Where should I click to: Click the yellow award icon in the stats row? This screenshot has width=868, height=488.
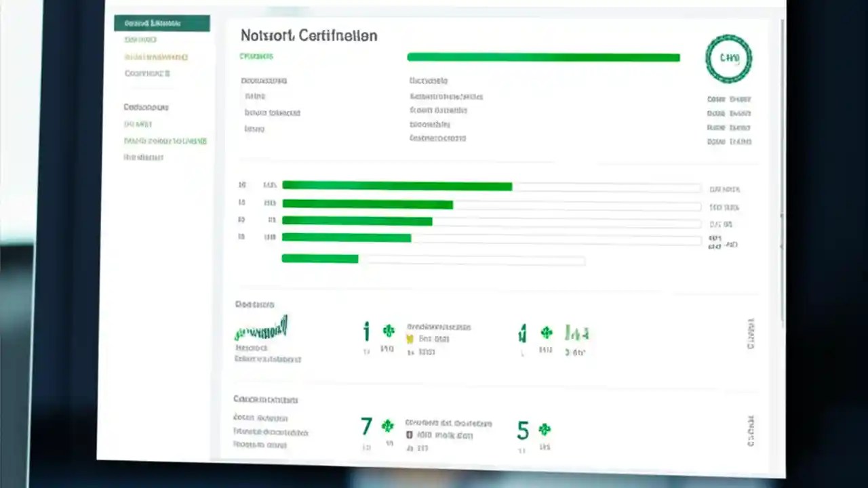point(410,338)
